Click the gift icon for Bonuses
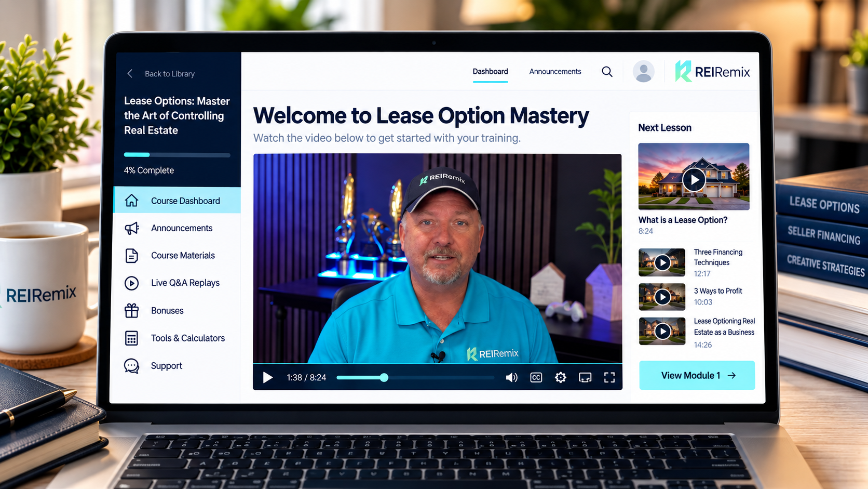 131,310
